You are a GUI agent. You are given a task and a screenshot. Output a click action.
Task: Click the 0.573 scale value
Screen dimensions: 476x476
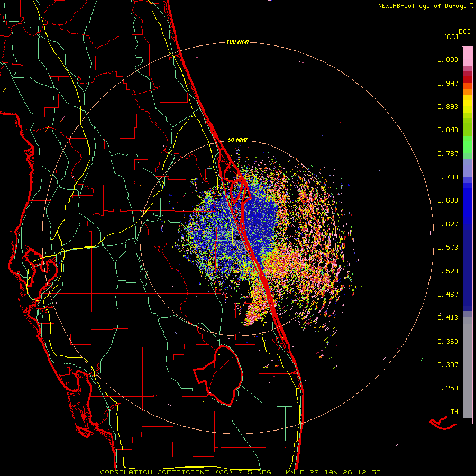point(448,248)
